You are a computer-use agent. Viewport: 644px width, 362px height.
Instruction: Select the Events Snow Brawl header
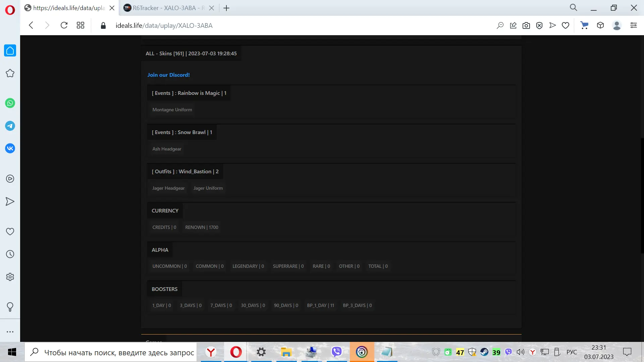[x=182, y=132]
